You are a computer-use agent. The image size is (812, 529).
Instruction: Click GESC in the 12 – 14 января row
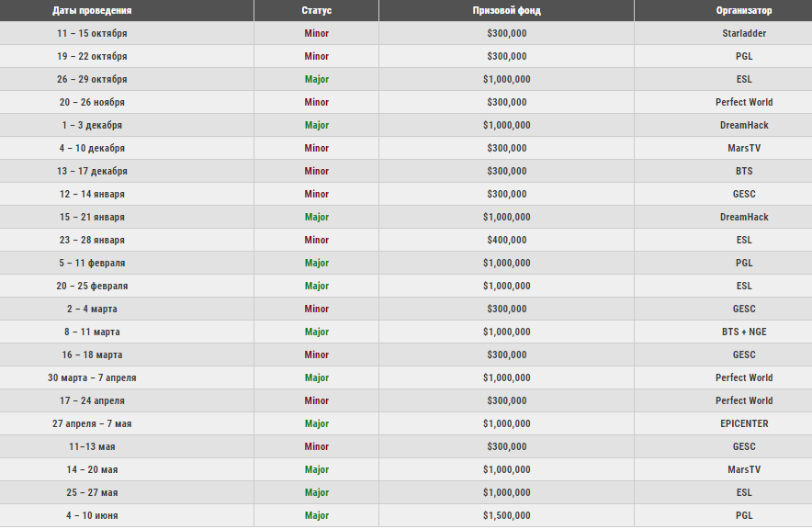743,194
